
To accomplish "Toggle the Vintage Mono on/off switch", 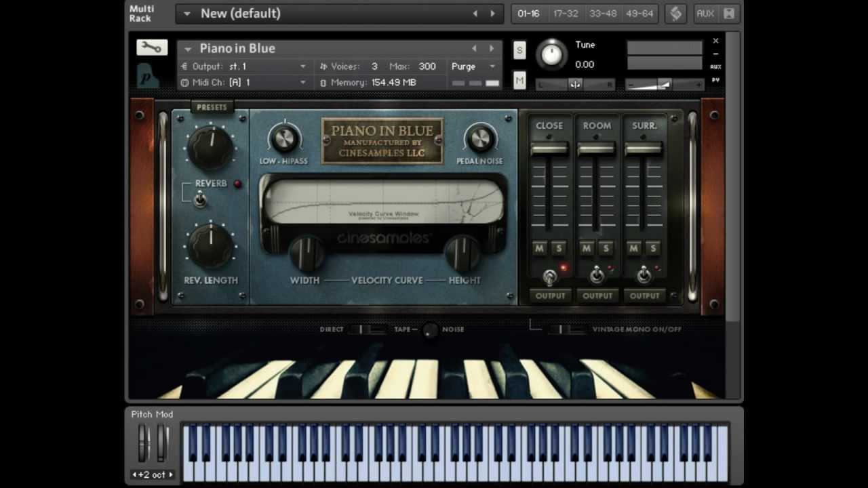I will (x=568, y=329).
